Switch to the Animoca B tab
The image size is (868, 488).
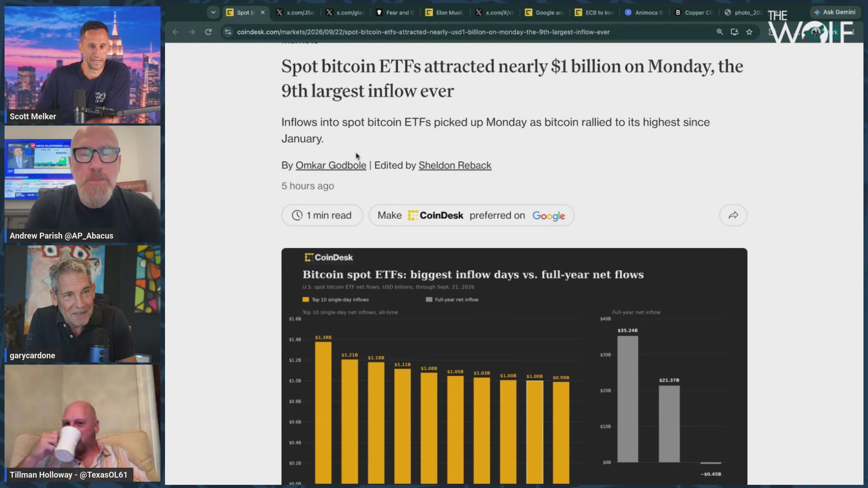644,13
